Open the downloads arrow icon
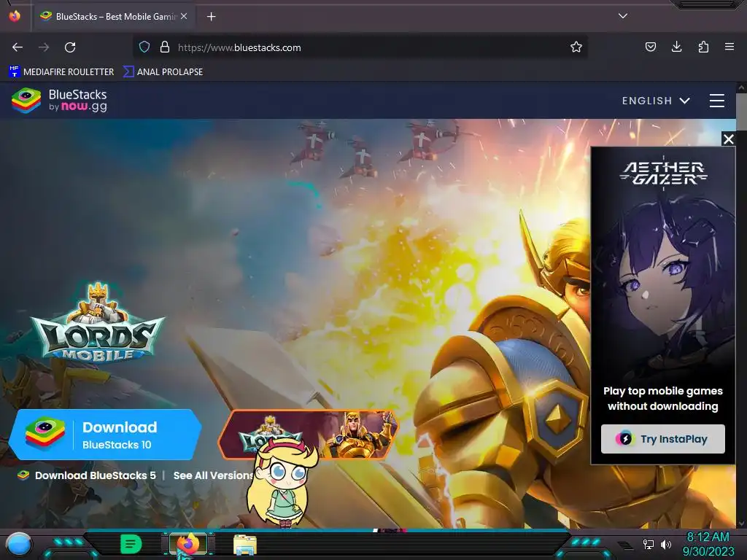 pyautogui.click(x=676, y=47)
